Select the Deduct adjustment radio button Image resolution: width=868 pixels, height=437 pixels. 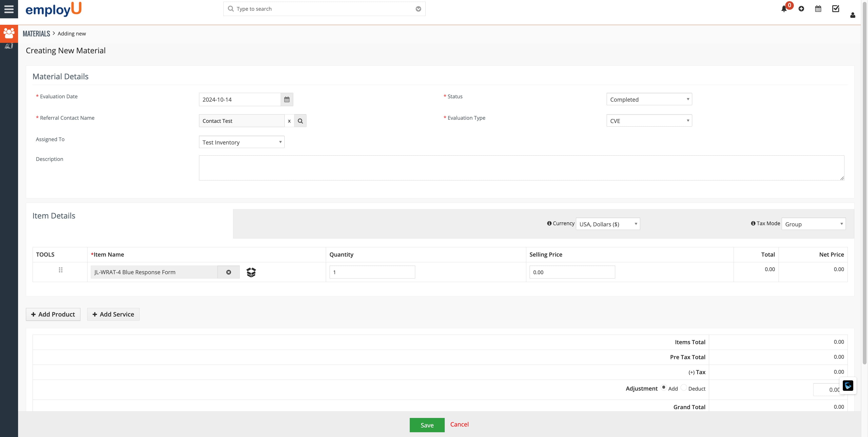point(684,388)
